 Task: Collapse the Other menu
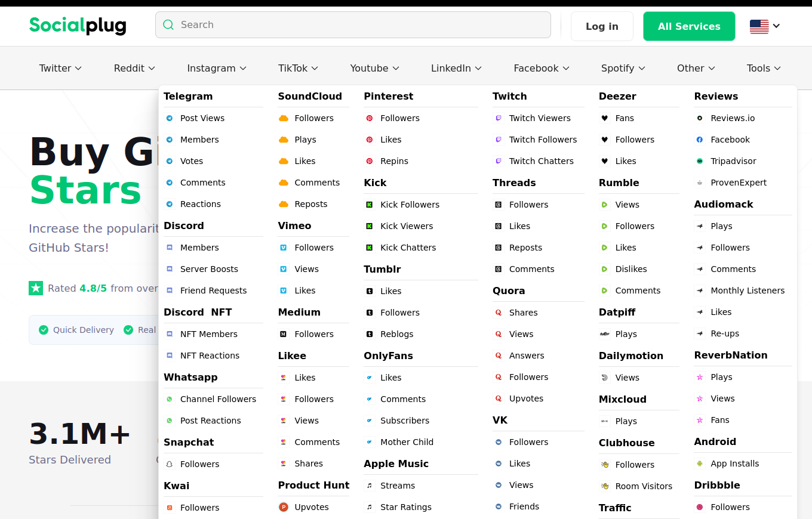click(x=696, y=68)
